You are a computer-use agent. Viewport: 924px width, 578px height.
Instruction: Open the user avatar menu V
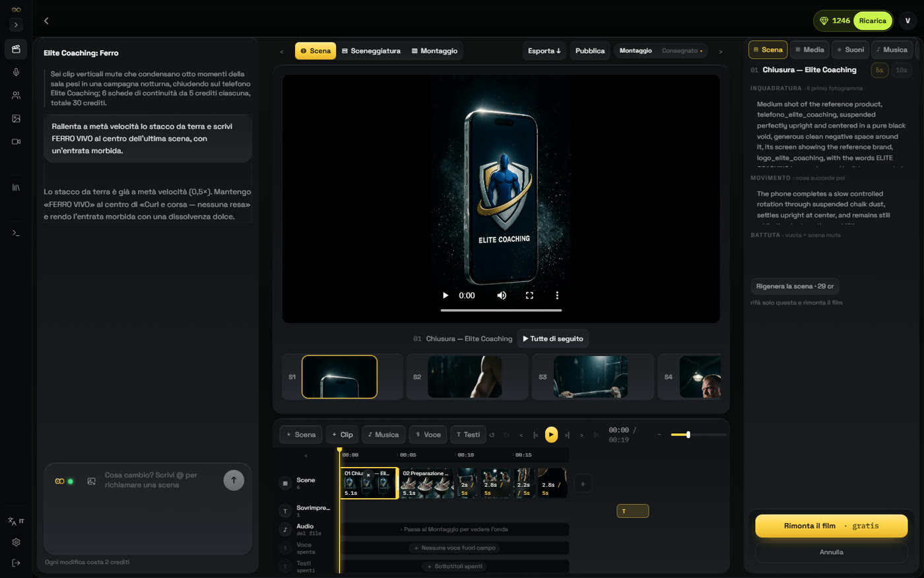tap(907, 20)
